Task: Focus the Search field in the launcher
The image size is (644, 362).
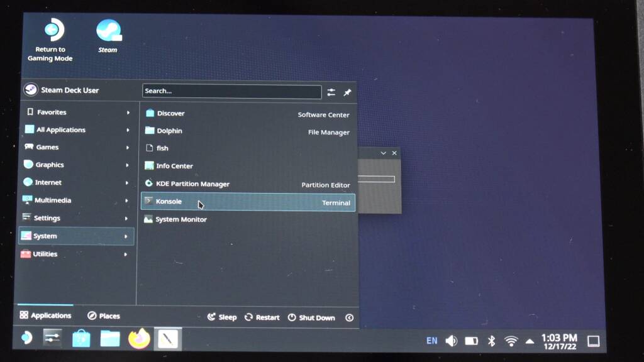Action: [x=231, y=91]
